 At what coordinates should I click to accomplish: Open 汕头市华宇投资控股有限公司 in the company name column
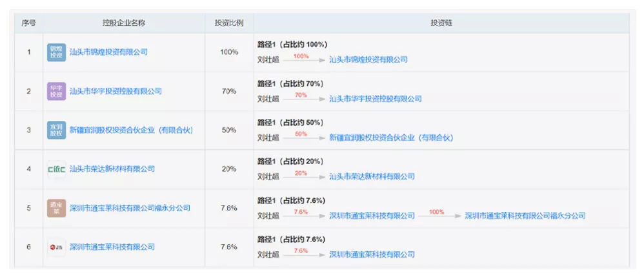click(x=116, y=91)
